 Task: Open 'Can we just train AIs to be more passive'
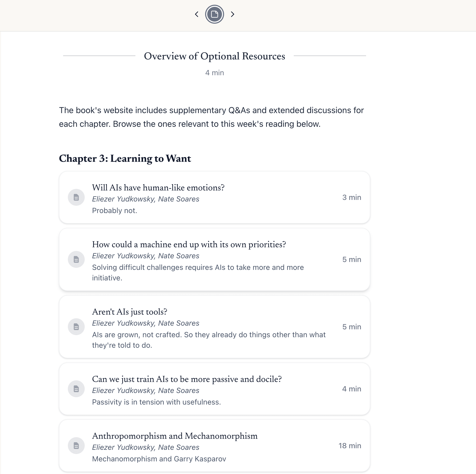coord(187,379)
